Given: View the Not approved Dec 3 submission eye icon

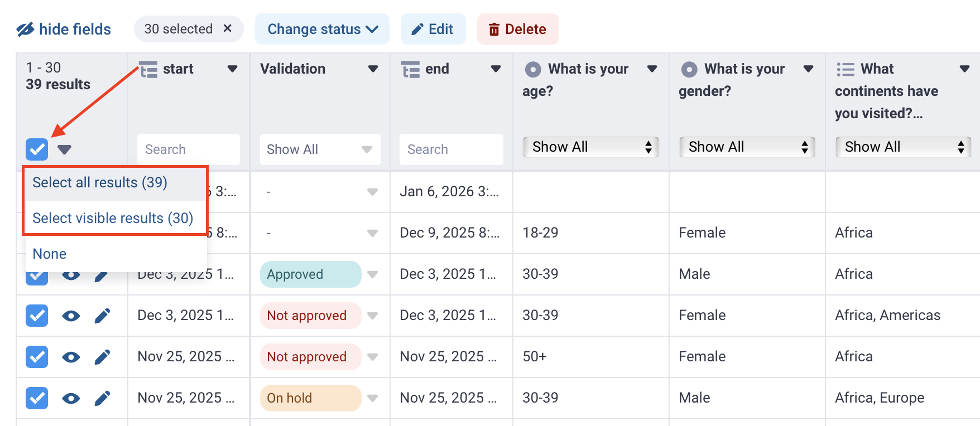Looking at the screenshot, I should (71, 316).
